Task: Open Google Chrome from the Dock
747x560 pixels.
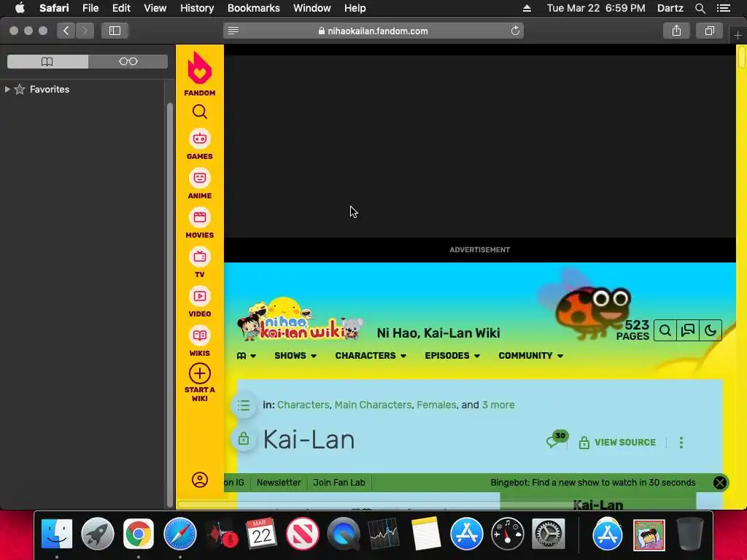Action: (139, 534)
